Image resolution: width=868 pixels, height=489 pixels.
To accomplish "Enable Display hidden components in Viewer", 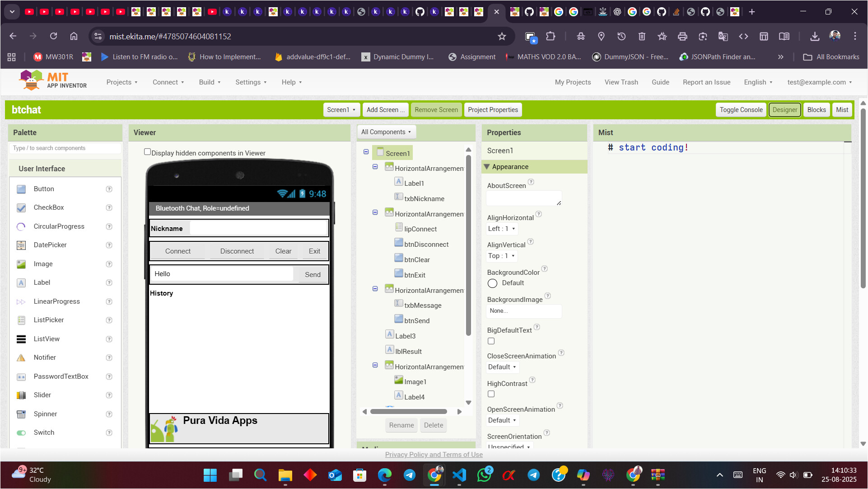I will 147,152.
